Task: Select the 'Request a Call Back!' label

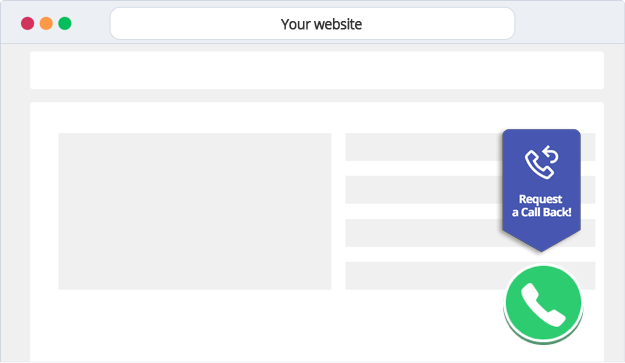Action: click(541, 206)
